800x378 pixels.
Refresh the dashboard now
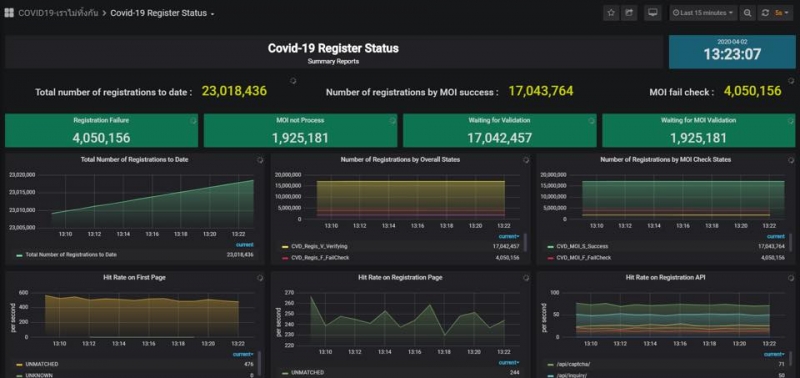coord(765,13)
